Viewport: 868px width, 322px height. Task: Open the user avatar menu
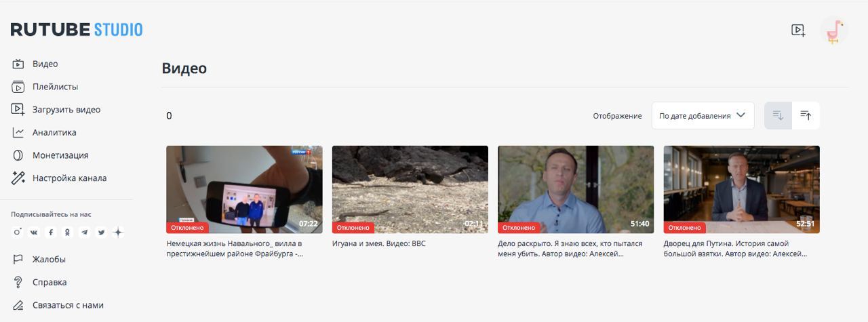(x=834, y=31)
